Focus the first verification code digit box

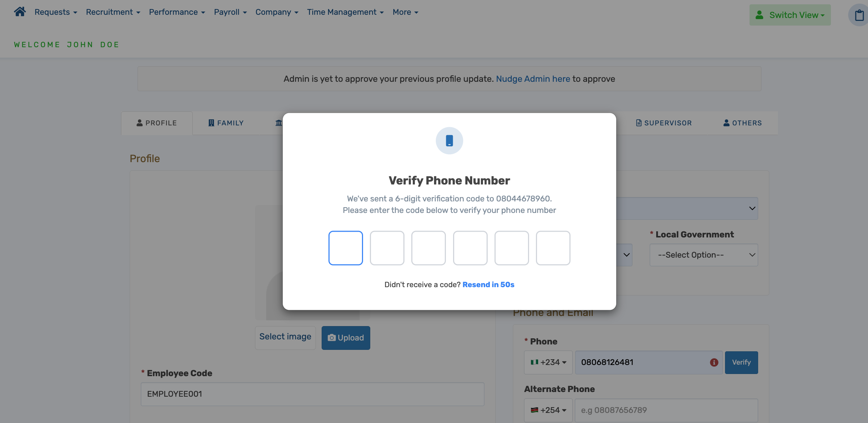pyautogui.click(x=345, y=248)
